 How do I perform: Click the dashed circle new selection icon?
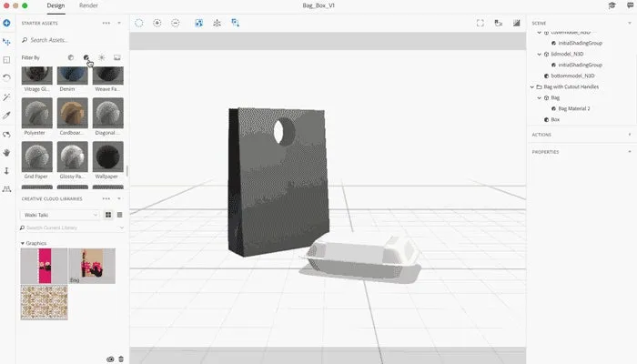[x=139, y=23]
